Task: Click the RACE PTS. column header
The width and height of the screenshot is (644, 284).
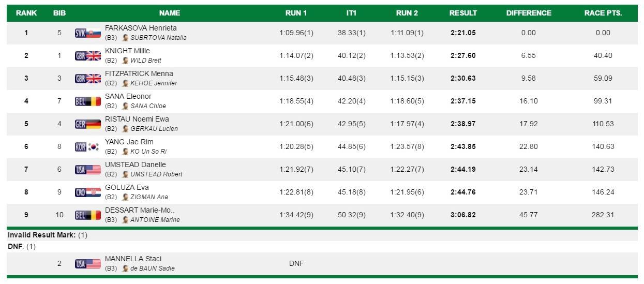Action: (x=603, y=13)
